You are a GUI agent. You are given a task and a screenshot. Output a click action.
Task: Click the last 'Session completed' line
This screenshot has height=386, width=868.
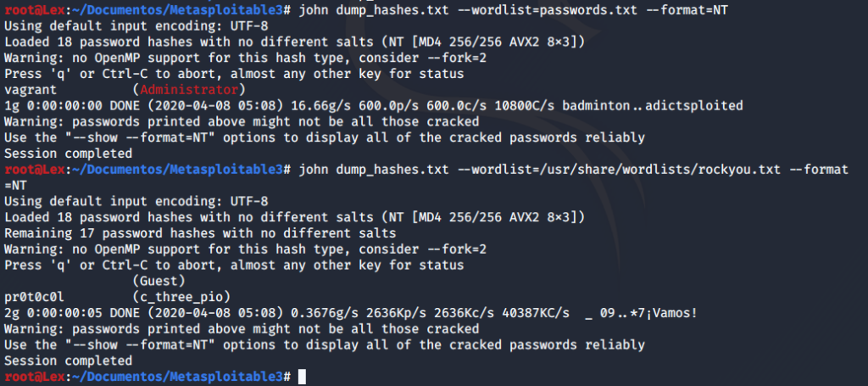click(68, 361)
